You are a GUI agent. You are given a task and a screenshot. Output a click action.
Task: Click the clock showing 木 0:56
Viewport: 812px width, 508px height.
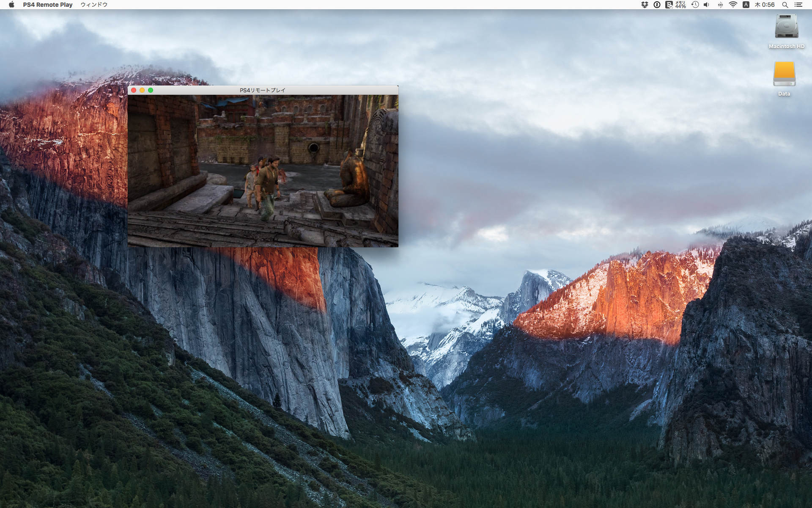[x=765, y=5]
